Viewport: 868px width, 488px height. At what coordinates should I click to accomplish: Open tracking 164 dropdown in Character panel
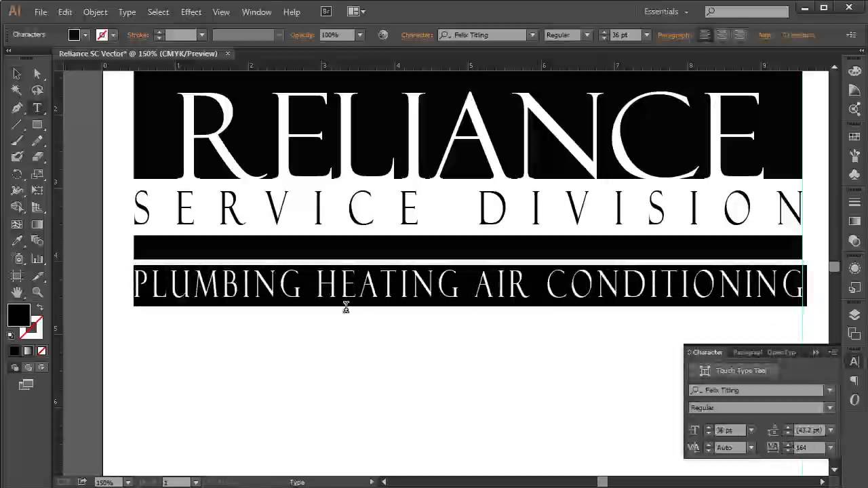830,448
